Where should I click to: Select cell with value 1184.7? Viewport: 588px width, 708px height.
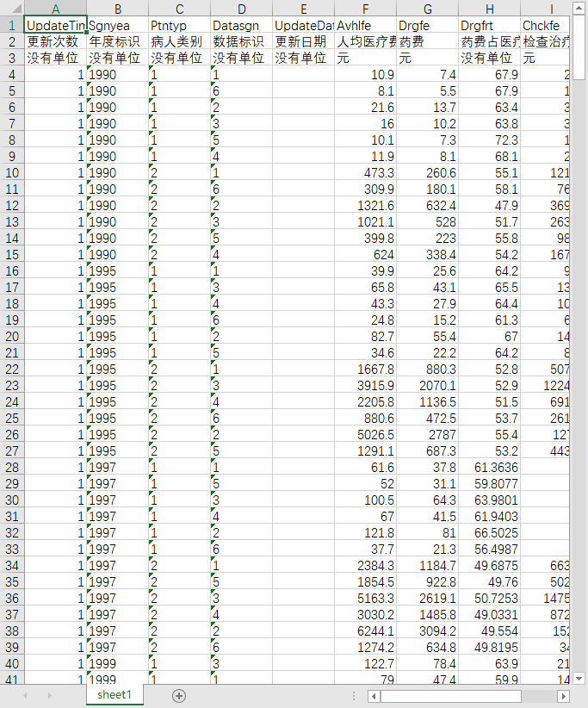(x=427, y=566)
